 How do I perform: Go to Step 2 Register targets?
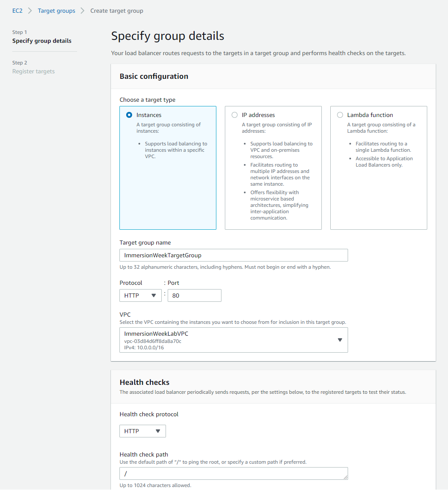click(33, 72)
